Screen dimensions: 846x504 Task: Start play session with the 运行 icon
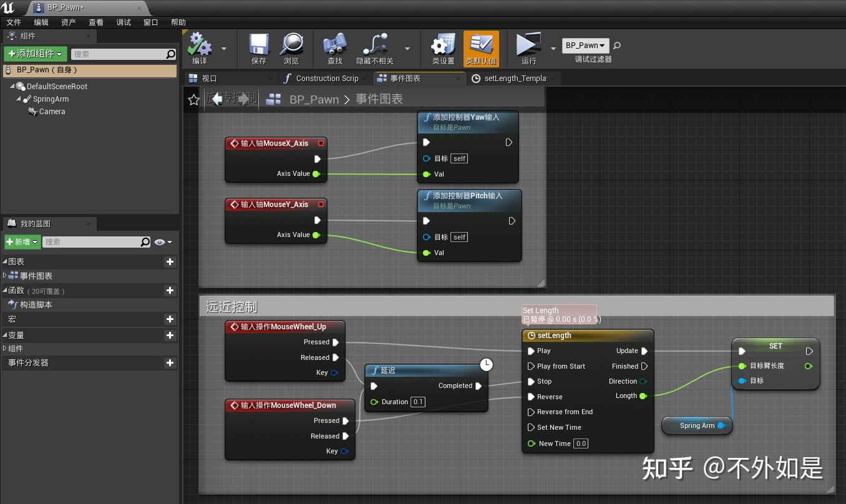point(528,47)
